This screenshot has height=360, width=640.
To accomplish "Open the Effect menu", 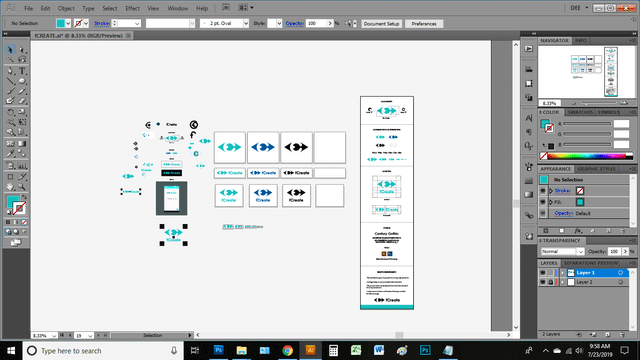I will 132,8.
